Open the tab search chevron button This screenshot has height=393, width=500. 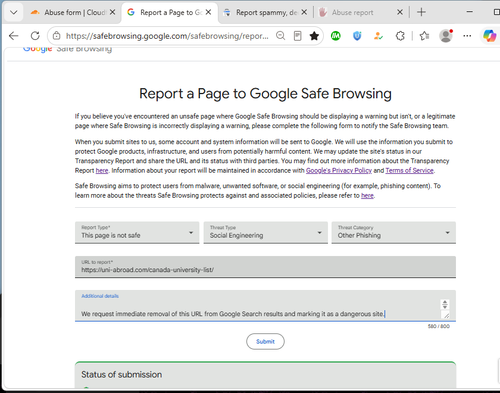[x=14, y=13]
